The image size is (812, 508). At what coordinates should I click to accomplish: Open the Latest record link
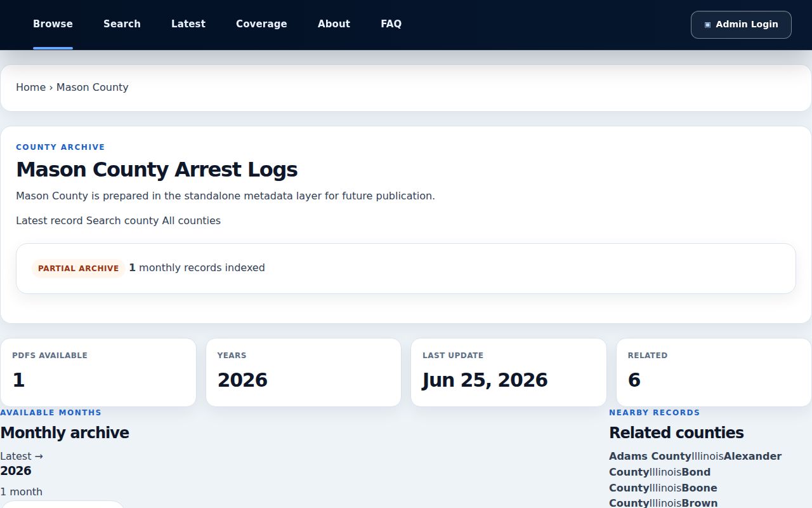click(x=49, y=221)
